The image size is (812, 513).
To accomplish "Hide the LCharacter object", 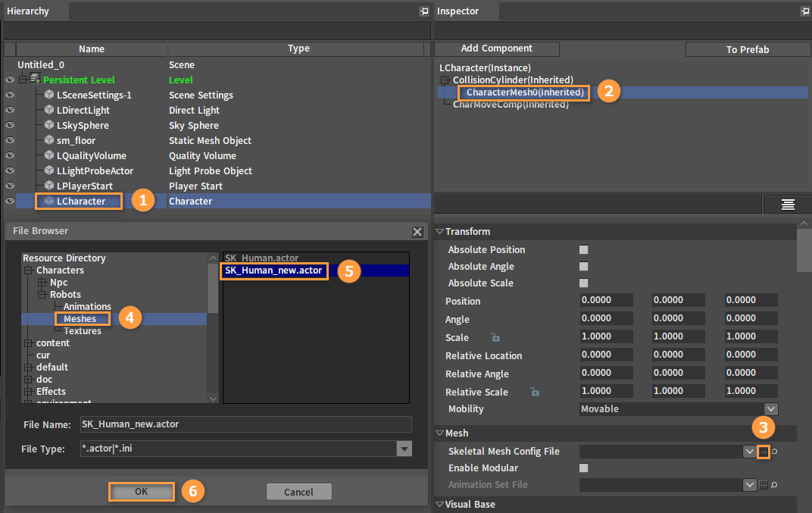I will (9, 201).
